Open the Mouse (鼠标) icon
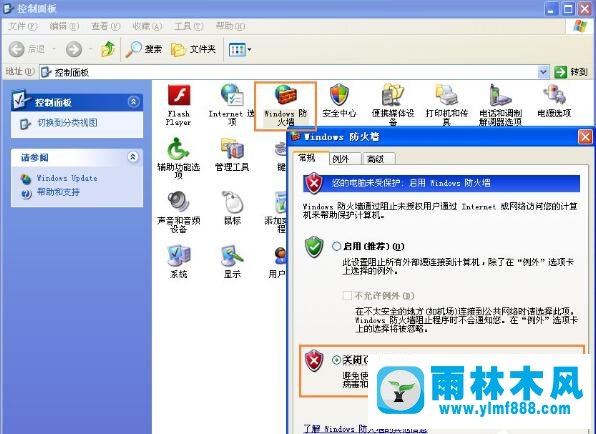This screenshot has height=434, width=596. [232, 208]
